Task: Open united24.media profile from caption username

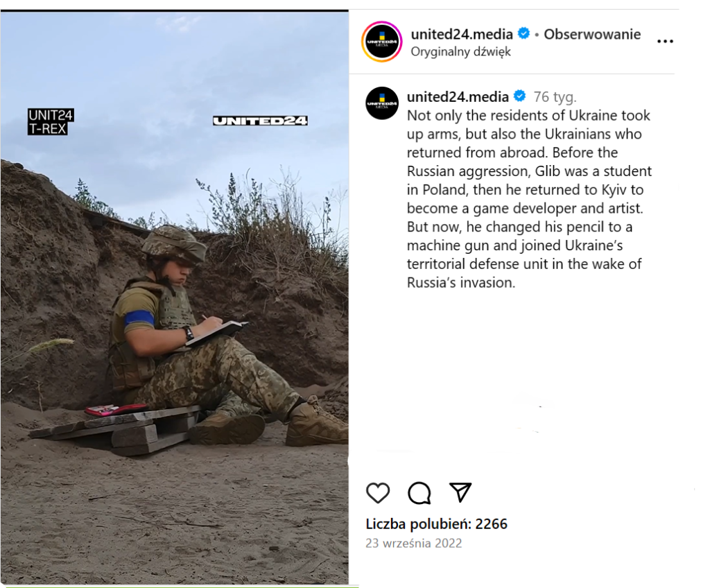Action: [458, 97]
